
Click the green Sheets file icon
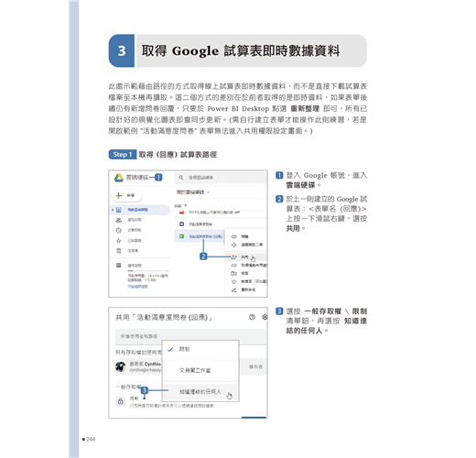click(181, 236)
